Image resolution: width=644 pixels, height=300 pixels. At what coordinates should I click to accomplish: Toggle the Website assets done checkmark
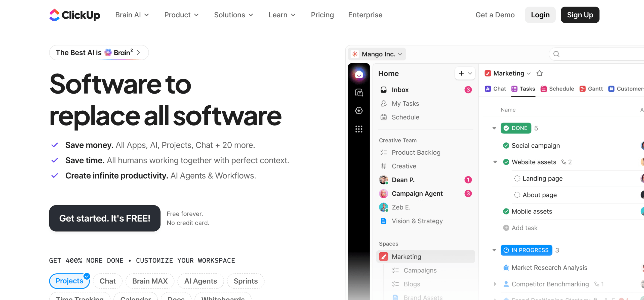(506, 162)
